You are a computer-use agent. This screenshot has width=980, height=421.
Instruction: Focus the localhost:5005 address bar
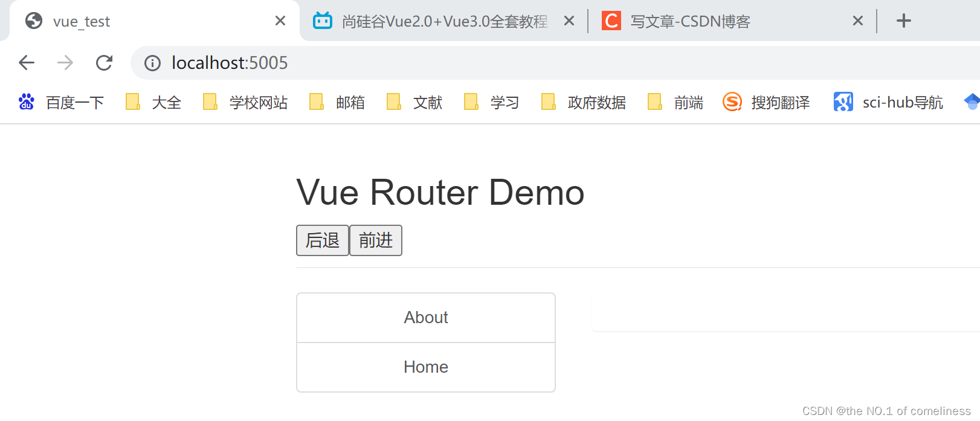point(555,63)
